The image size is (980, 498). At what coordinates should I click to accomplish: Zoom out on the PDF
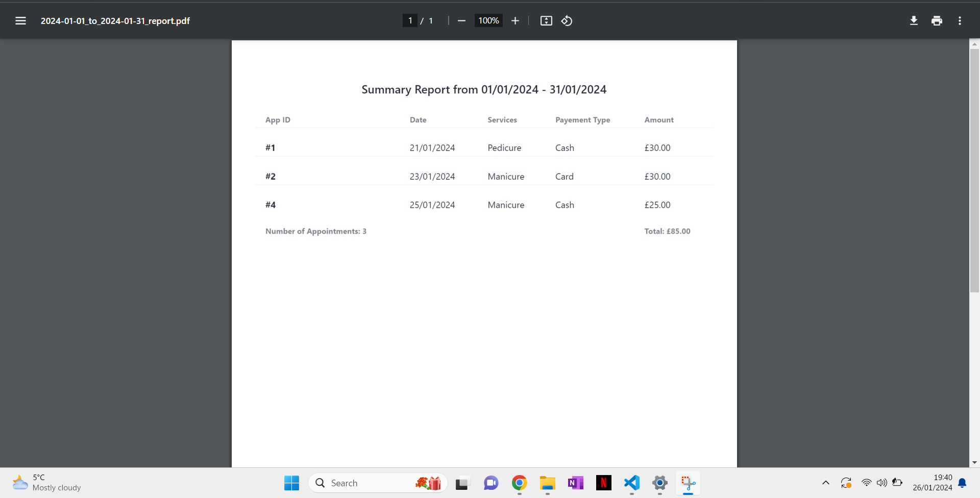point(462,20)
